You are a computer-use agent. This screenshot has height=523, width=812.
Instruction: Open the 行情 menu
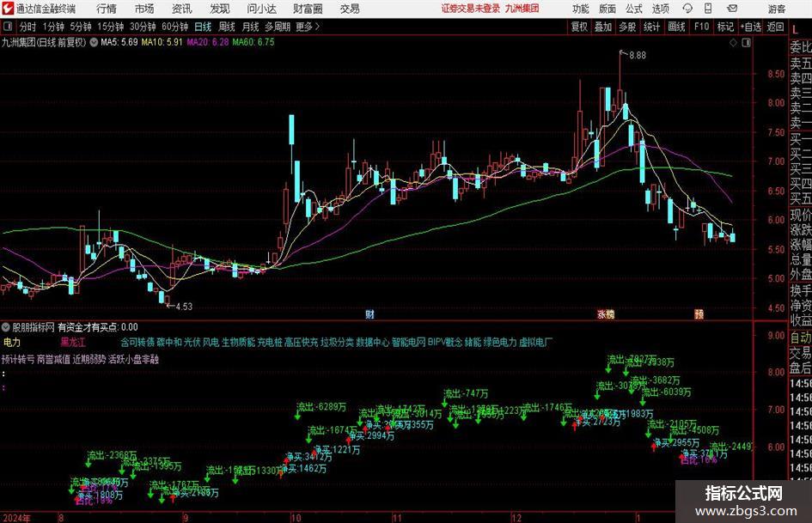[x=107, y=9]
